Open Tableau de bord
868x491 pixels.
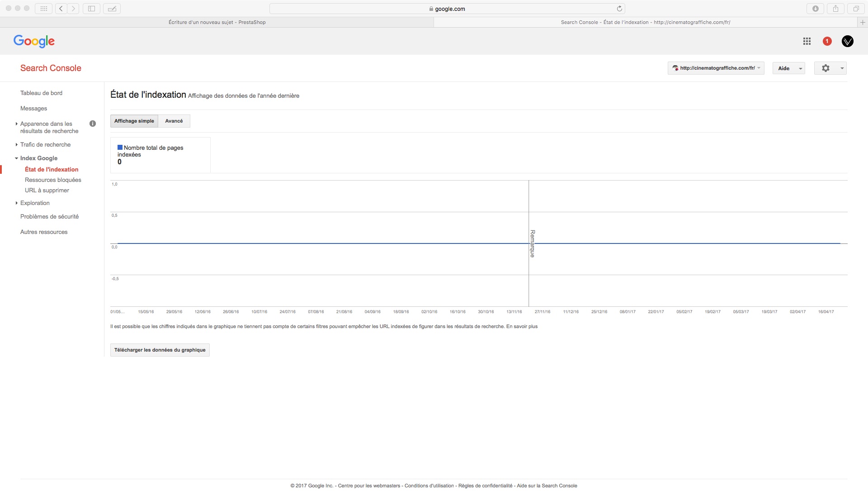41,93
